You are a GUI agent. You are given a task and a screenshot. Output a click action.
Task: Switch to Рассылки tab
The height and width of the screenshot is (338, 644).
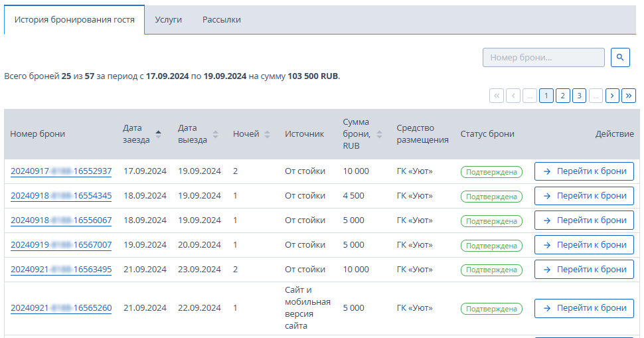click(221, 20)
